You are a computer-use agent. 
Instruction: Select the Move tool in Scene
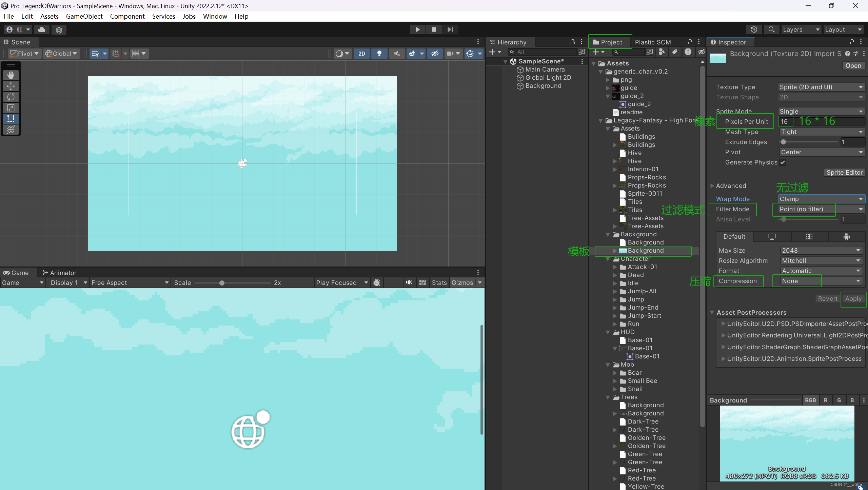click(11, 86)
